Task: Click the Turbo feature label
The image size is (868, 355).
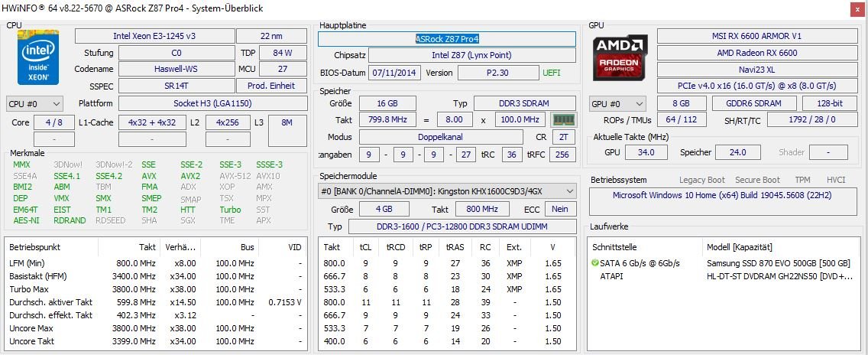Action: (230, 210)
